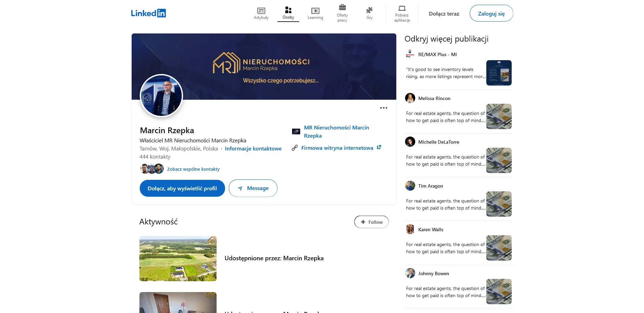Image resolution: width=644 pixels, height=313 pixels.
Task: Open the three-dot more options menu
Action: click(x=383, y=108)
